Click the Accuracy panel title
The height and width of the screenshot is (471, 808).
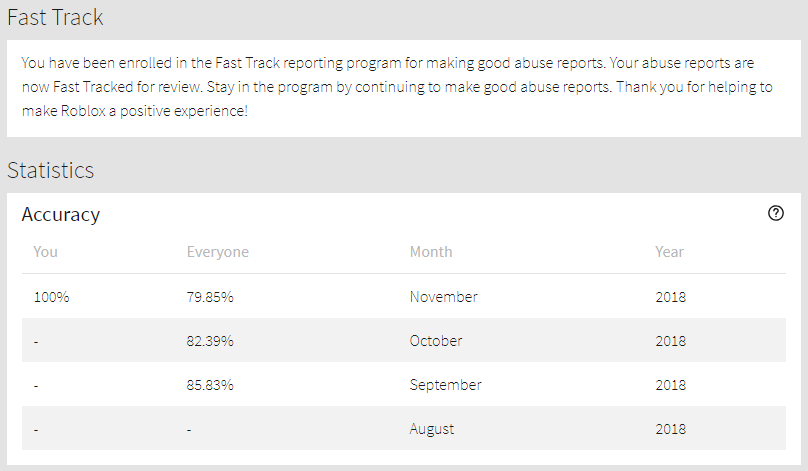61,214
